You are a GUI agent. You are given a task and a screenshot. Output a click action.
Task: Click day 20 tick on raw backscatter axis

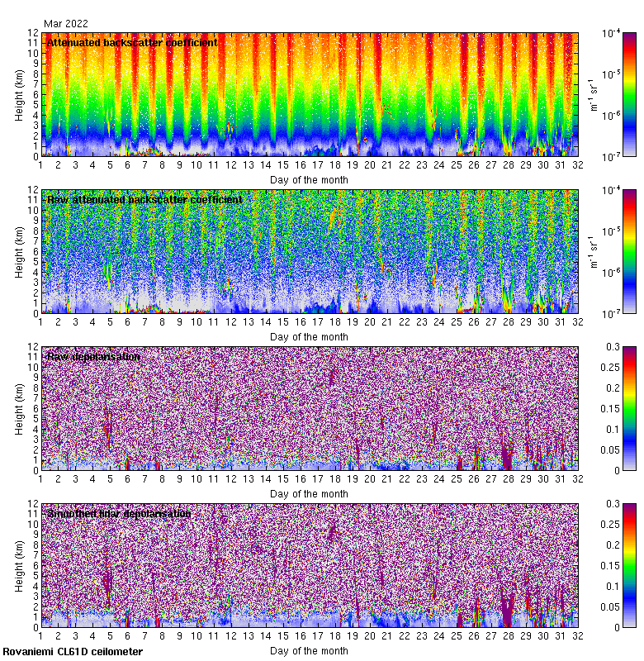370,322
